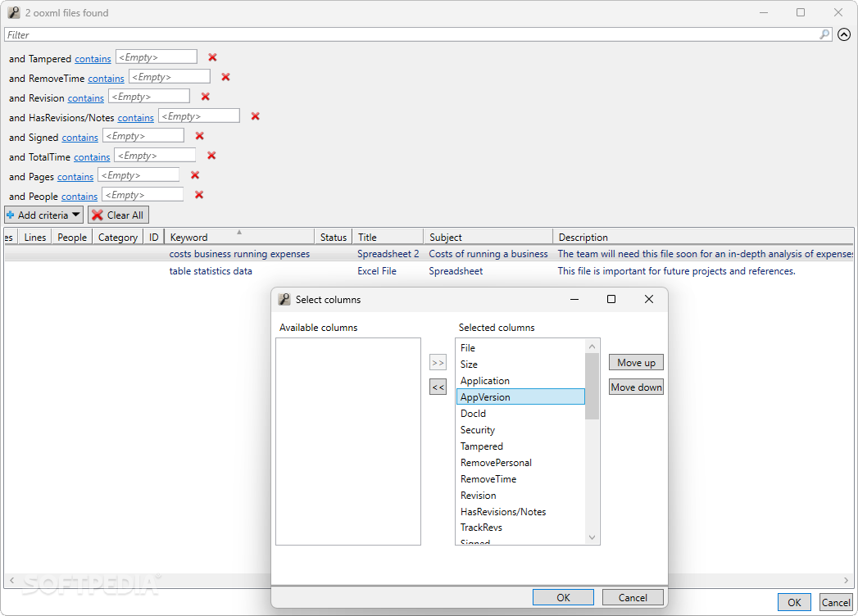Click the Move up button
Image resolution: width=858 pixels, height=616 pixels.
636,362
